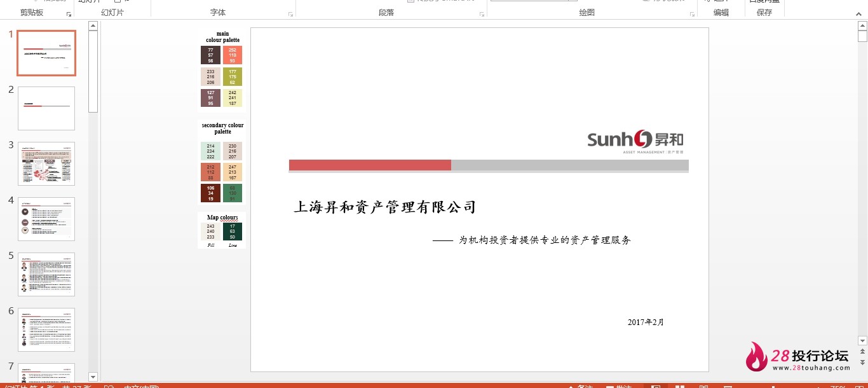The height and width of the screenshot is (388, 868).
Task: Select the red bar shape on slide
Action: tap(370, 165)
